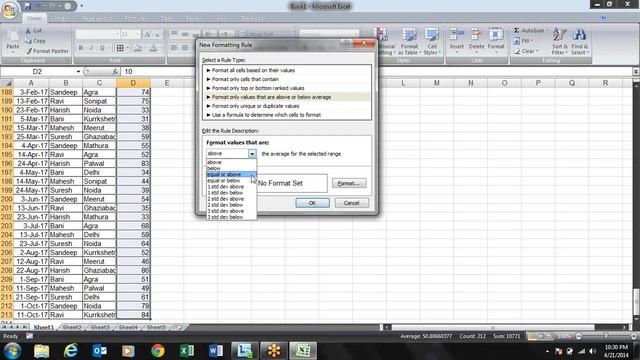
Task: Click the date cell '3-Feb-17'
Action: click(31, 92)
